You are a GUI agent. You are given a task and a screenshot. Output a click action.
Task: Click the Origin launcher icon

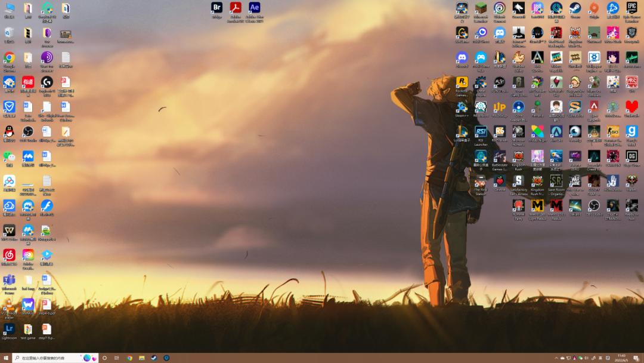(594, 8)
